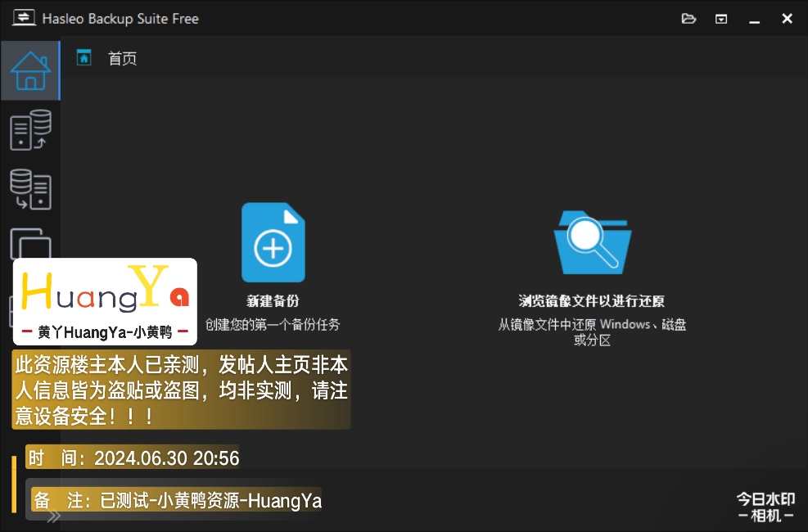Click the HuangYa watermark logo
Viewport: 808px width, 532px height.
(105, 301)
